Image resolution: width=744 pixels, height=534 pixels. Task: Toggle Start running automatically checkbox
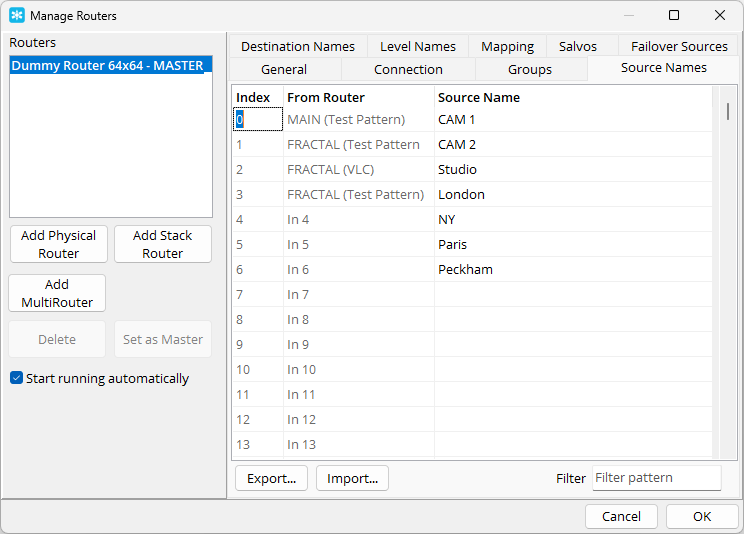coord(17,378)
